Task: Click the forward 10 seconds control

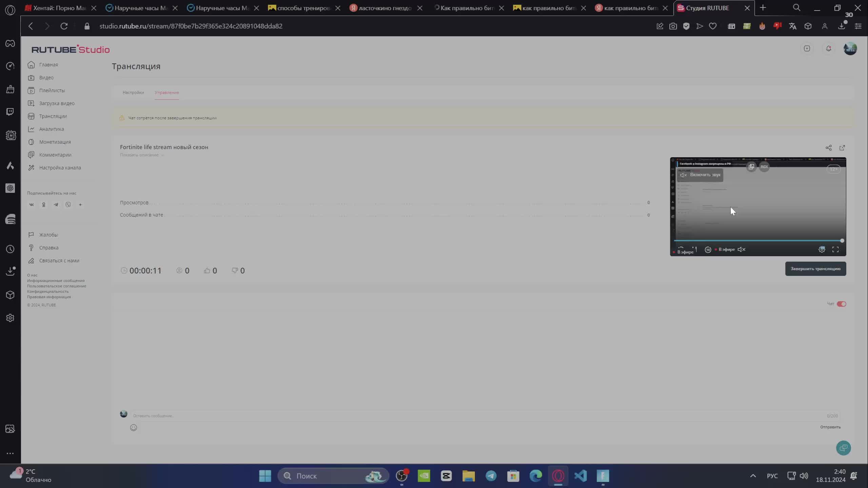Action: tap(708, 250)
